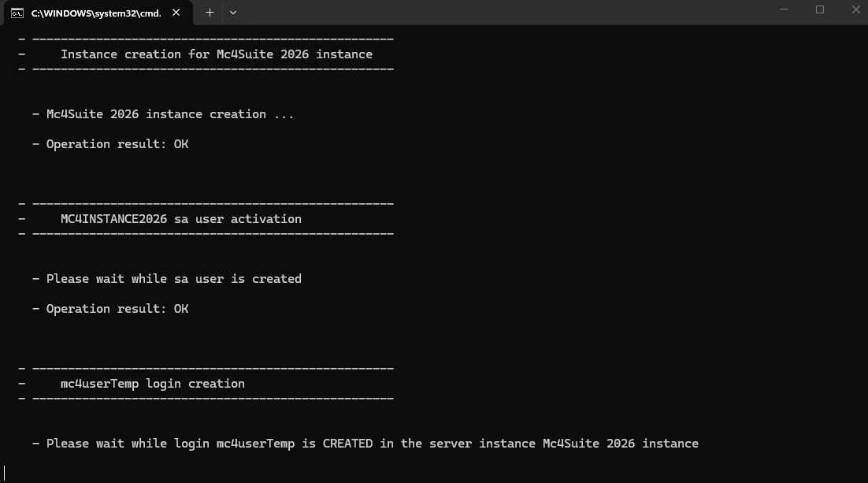868x483 pixels.
Task: Expand the new tab profile dropdown chevron
Action: (233, 13)
